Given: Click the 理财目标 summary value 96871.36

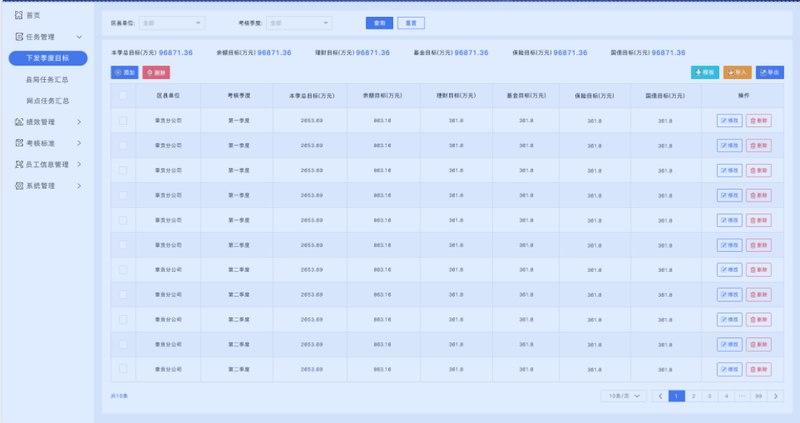Looking at the screenshot, I should tap(372, 53).
